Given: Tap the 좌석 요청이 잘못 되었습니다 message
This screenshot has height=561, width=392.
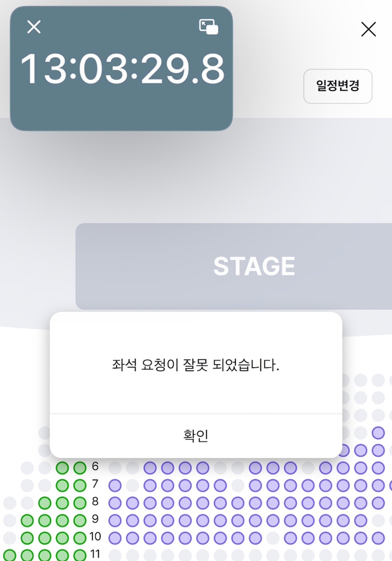Looking at the screenshot, I should 196,365.
